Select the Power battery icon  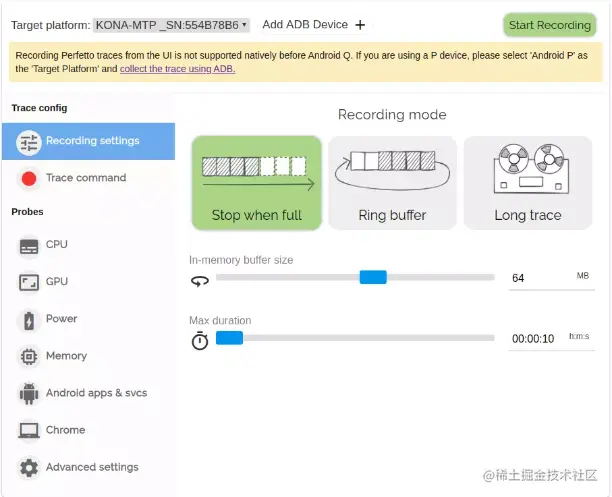coord(29,321)
